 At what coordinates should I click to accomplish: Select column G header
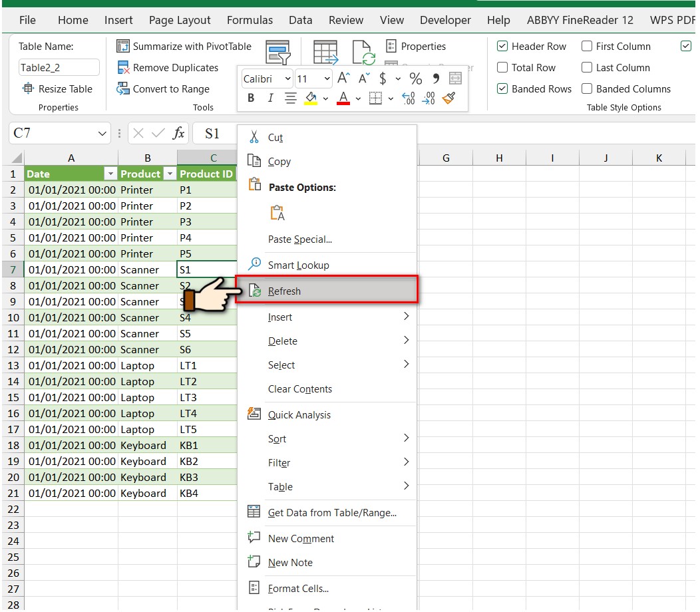[446, 158]
